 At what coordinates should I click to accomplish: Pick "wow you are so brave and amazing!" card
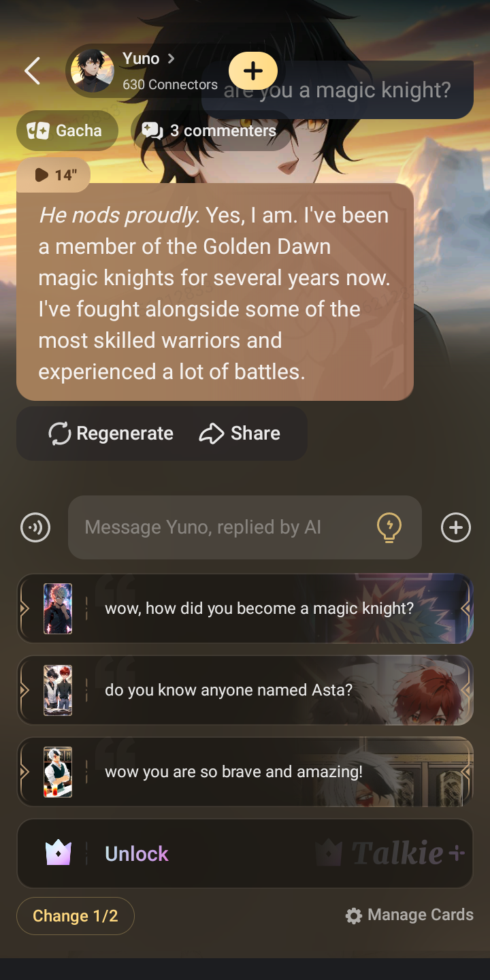coord(245,772)
